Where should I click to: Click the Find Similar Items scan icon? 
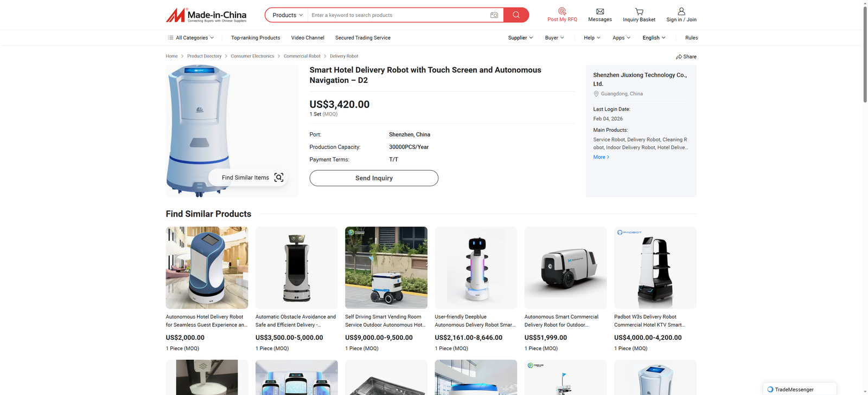(279, 178)
